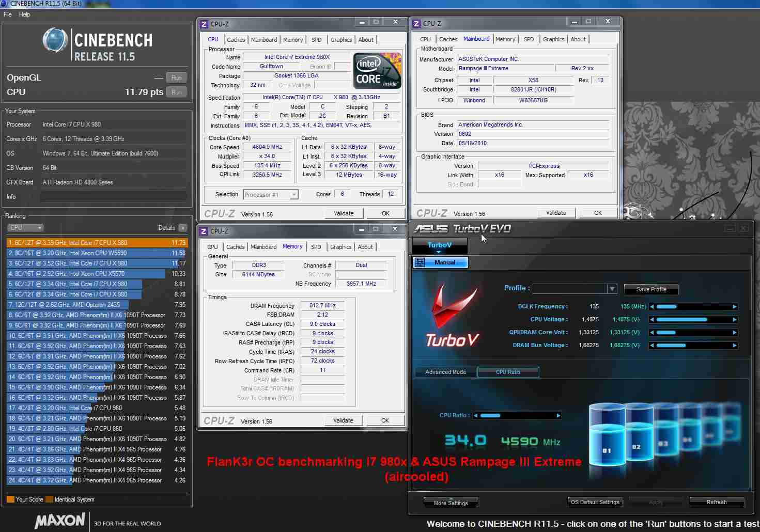This screenshot has width=760, height=532.
Task: Click OS Default Settings button
Action: pyautogui.click(x=595, y=502)
